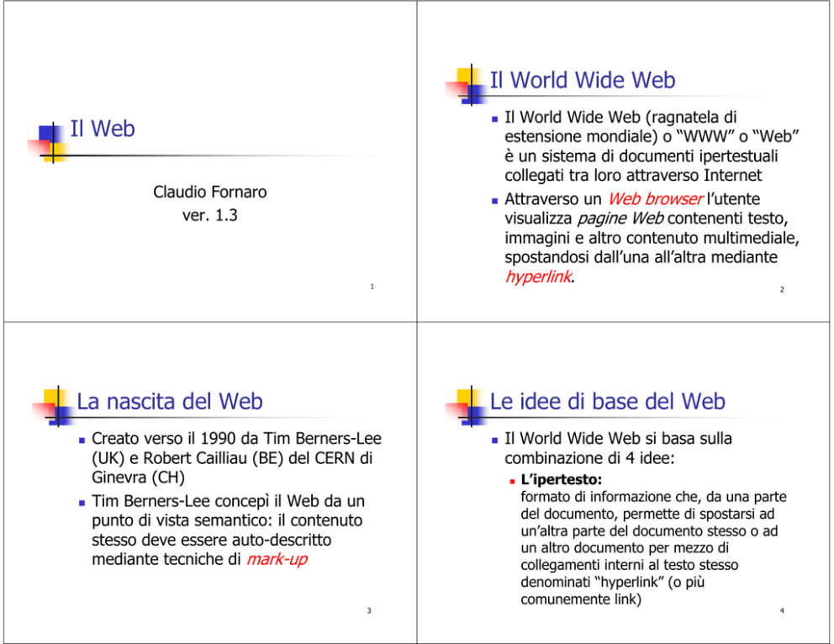Click the red "mark-up" term
This screenshot has width=834, height=644.
pyautogui.click(x=277, y=559)
